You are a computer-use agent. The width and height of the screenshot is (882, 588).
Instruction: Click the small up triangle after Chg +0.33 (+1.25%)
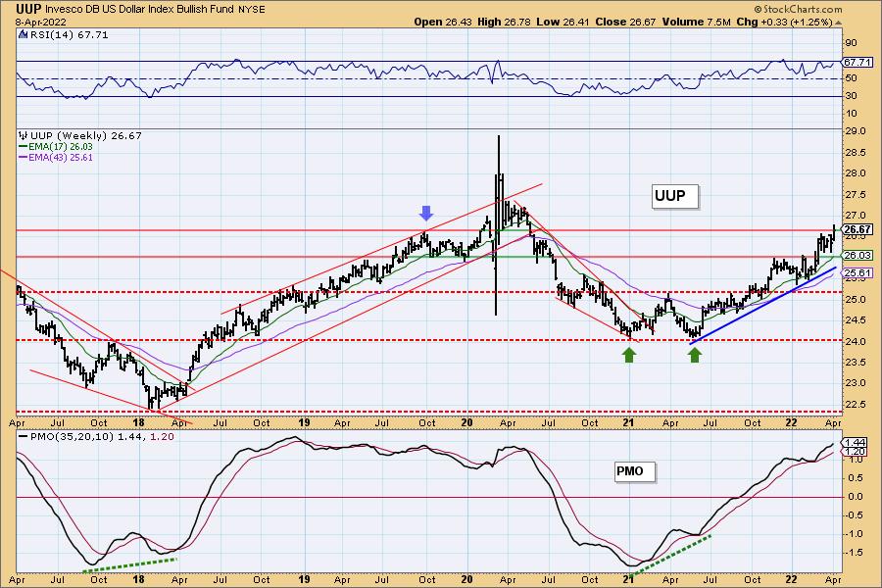[838, 23]
